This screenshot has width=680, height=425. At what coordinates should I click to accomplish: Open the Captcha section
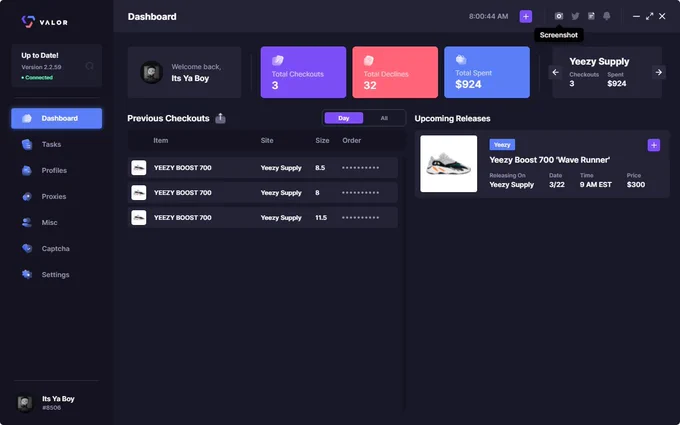56,248
